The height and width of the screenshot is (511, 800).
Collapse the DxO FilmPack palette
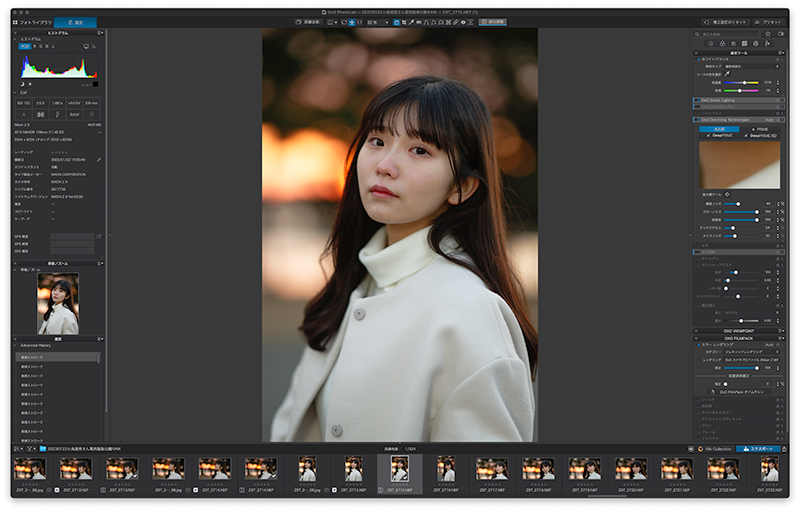coord(738,338)
